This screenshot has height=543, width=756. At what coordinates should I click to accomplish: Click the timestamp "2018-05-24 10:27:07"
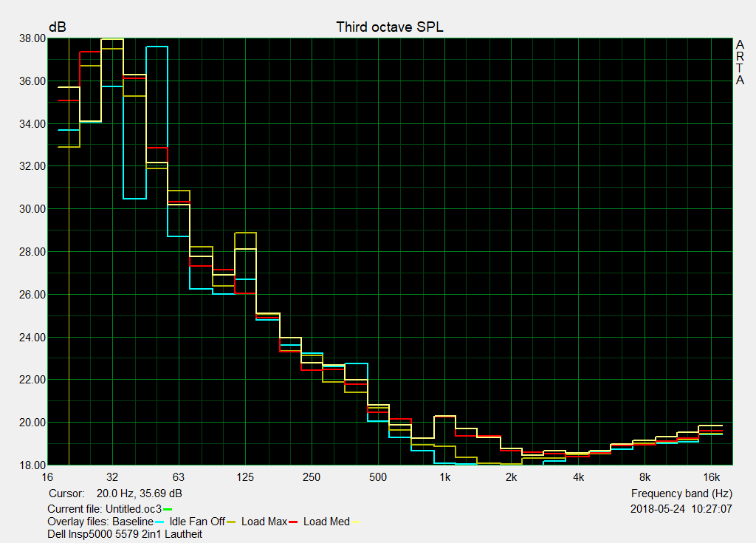681,509
